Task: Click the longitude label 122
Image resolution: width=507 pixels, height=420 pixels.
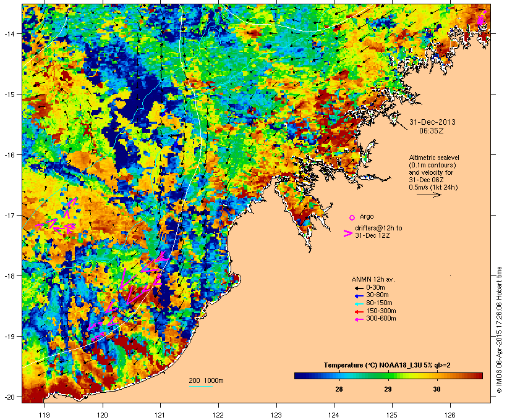Action: [x=218, y=415]
